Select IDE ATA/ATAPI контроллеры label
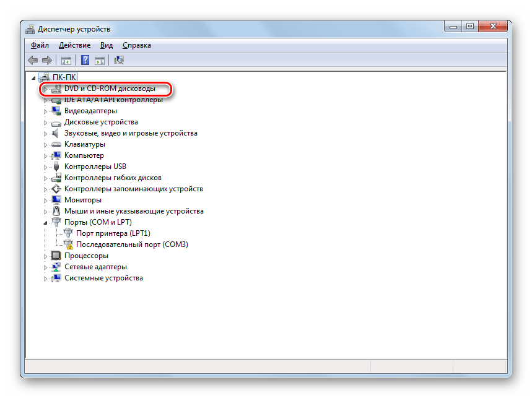 [113, 100]
